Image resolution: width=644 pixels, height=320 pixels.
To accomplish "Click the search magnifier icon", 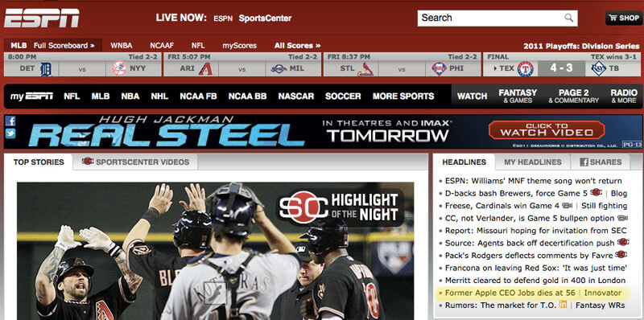I will pyautogui.click(x=569, y=18).
